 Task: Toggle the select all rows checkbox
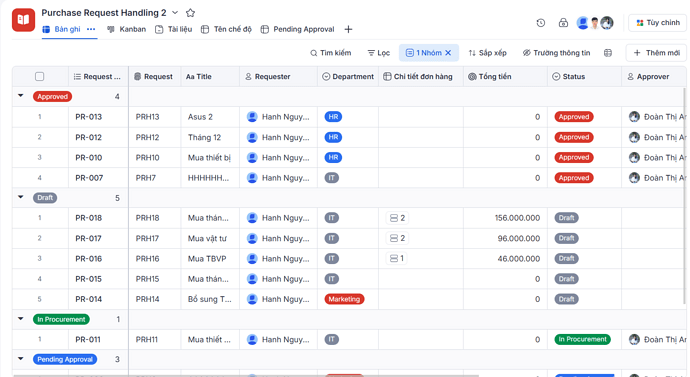point(40,77)
